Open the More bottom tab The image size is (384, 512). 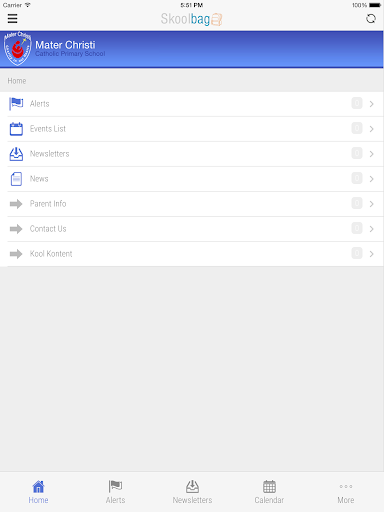pyautogui.click(x=346, y=492)
